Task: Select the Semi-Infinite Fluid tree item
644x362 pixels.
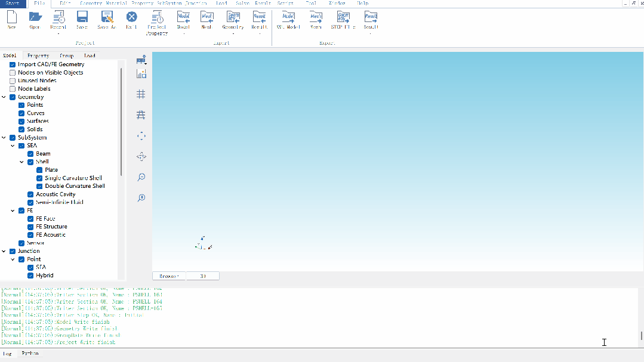Action: click(x=60, y=202)
